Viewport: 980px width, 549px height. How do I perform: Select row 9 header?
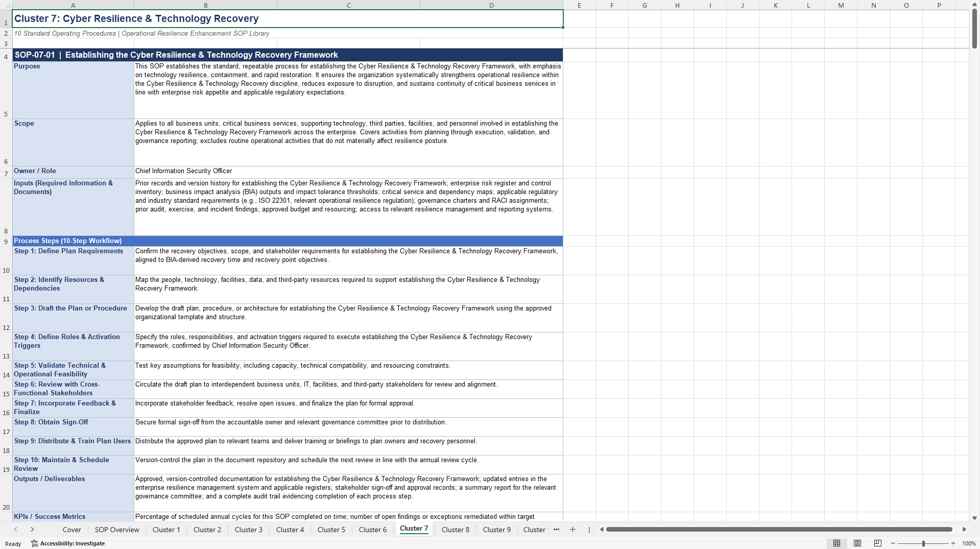(6, 241)
